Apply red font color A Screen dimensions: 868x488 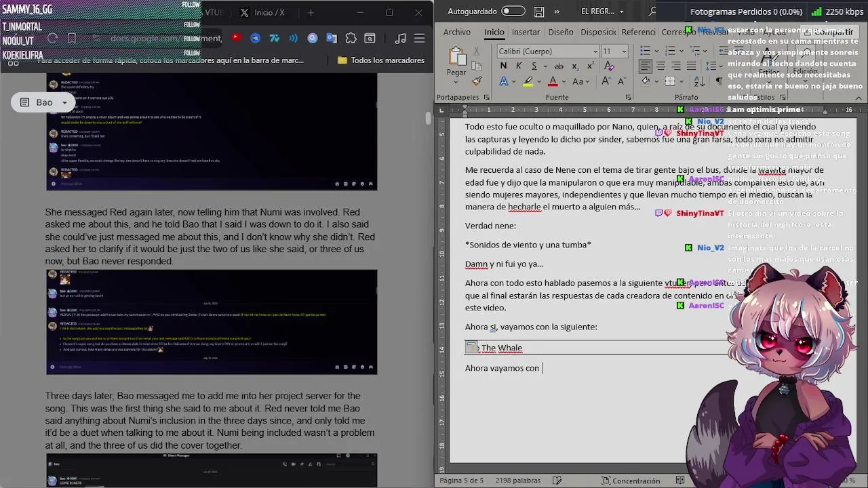point(553,81)
